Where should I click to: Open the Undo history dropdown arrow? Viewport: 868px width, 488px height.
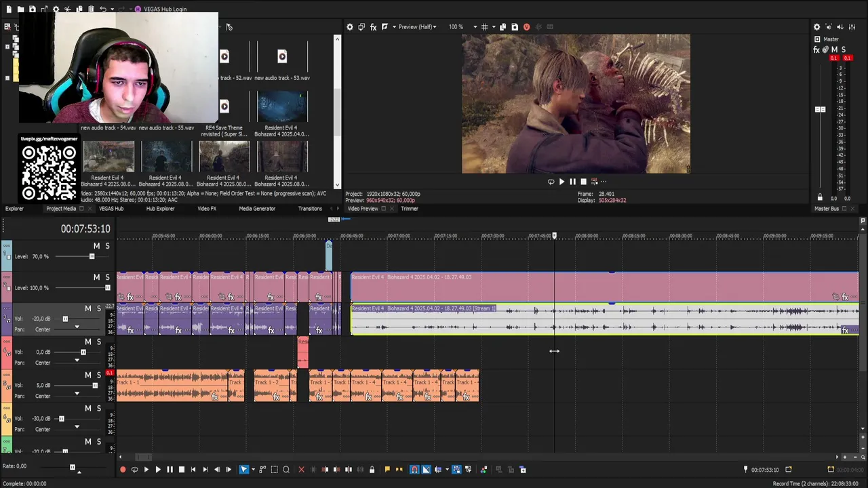[x=111, y=9]
